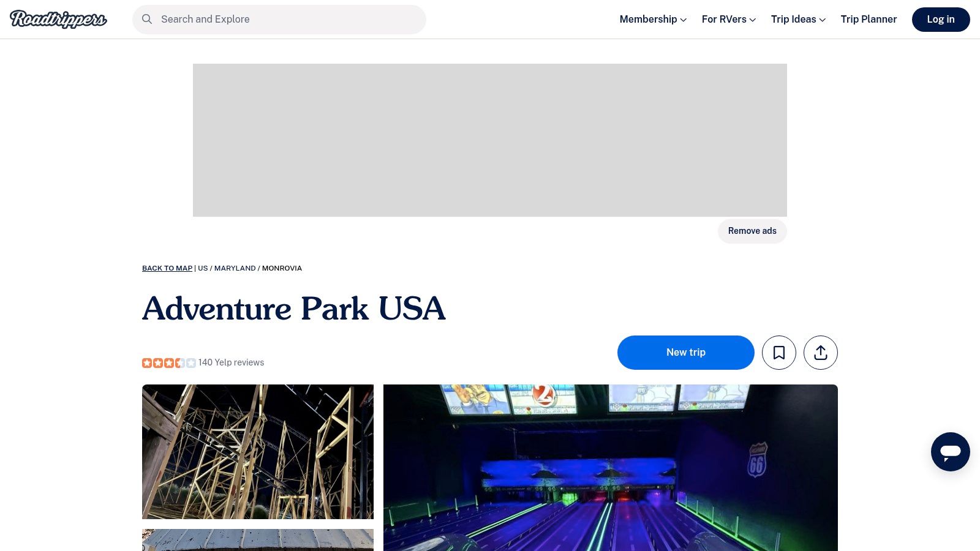Open the MARYLAND breadcrumb
This screenshot has width=980, height=551.
pos(235,268)
